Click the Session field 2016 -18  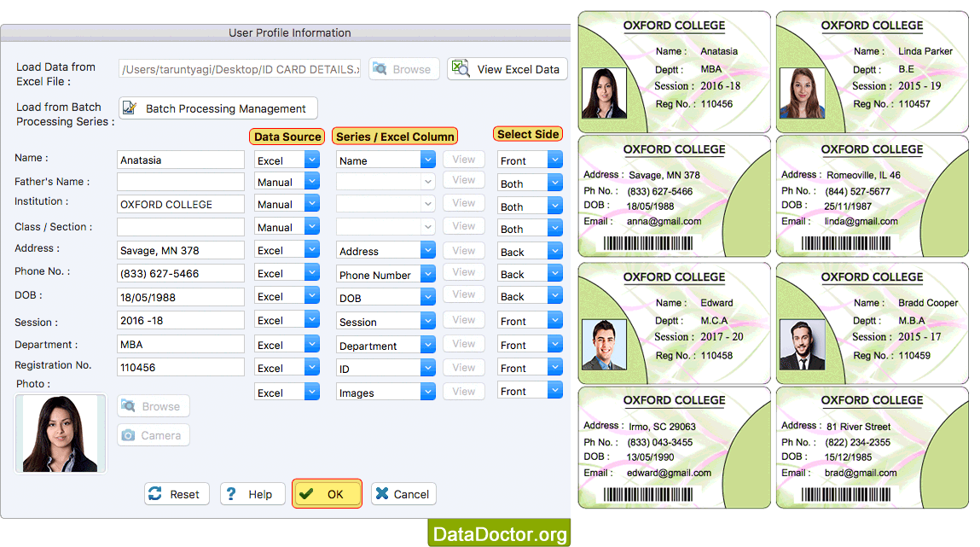(181, 321)
